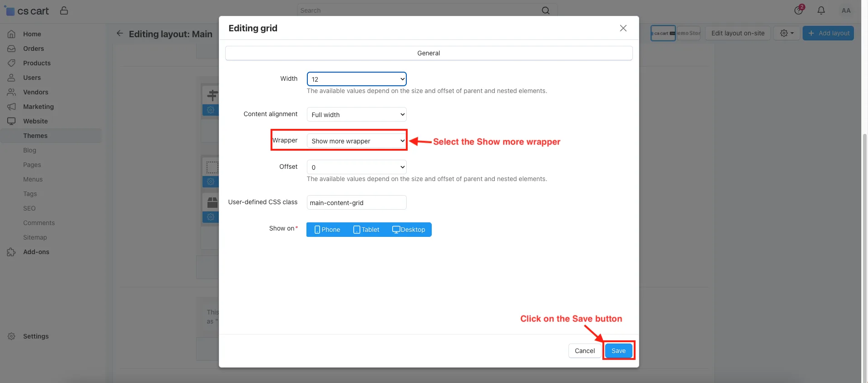Select the cs cart storefront thumbnail

click(x=663, y=33)
